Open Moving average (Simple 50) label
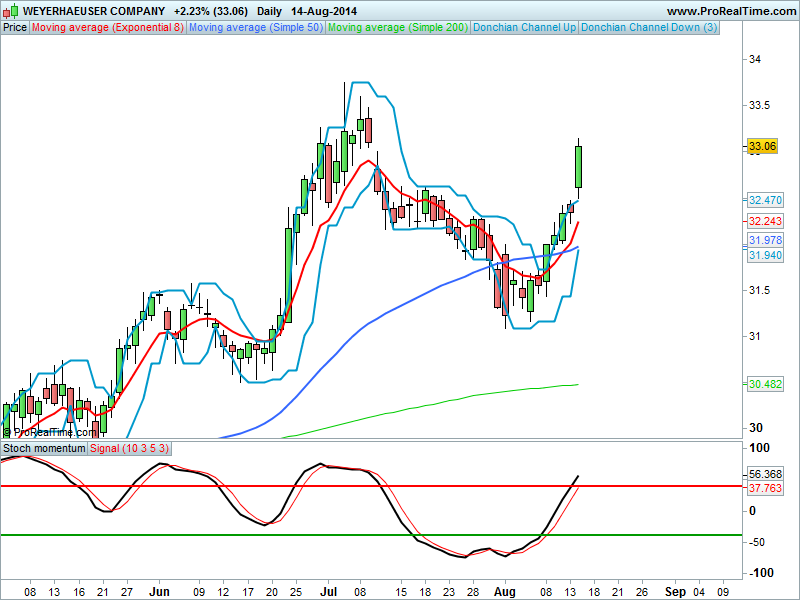The width and height of the screenshot is (800, 600). 256,28
